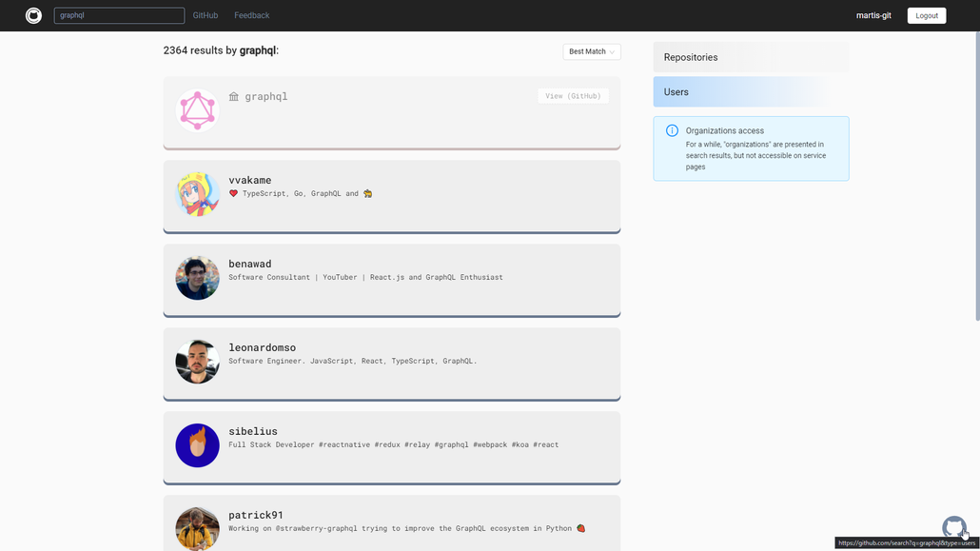Viewport: 980px width, 551px height.
Task: Click the app logo in the header
Action: coord(33,15)
